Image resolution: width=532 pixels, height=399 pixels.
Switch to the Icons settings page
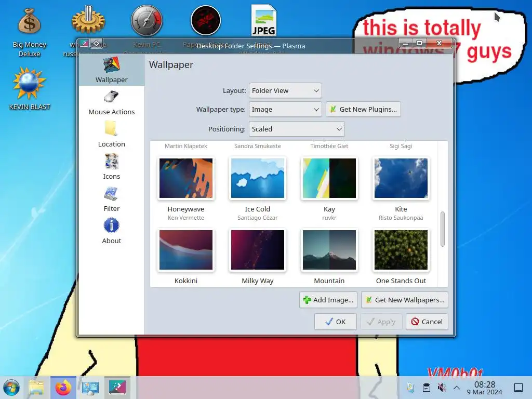coord(111,167)
